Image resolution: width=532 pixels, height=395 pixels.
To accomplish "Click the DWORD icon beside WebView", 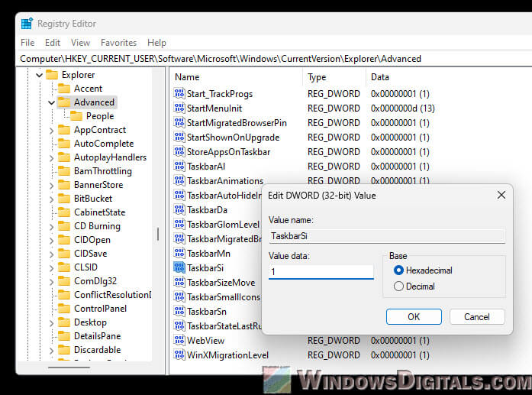I will 179,340.
